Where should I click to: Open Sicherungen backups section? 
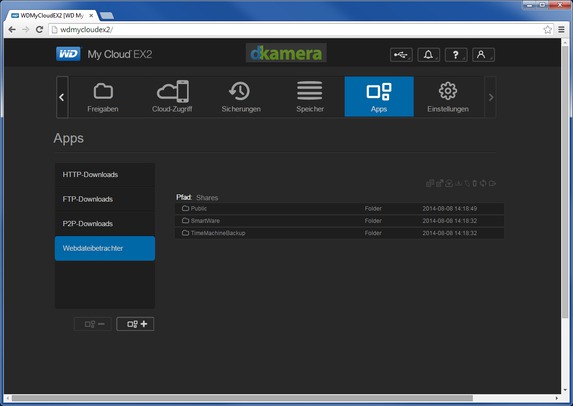[x=241, y=97]
